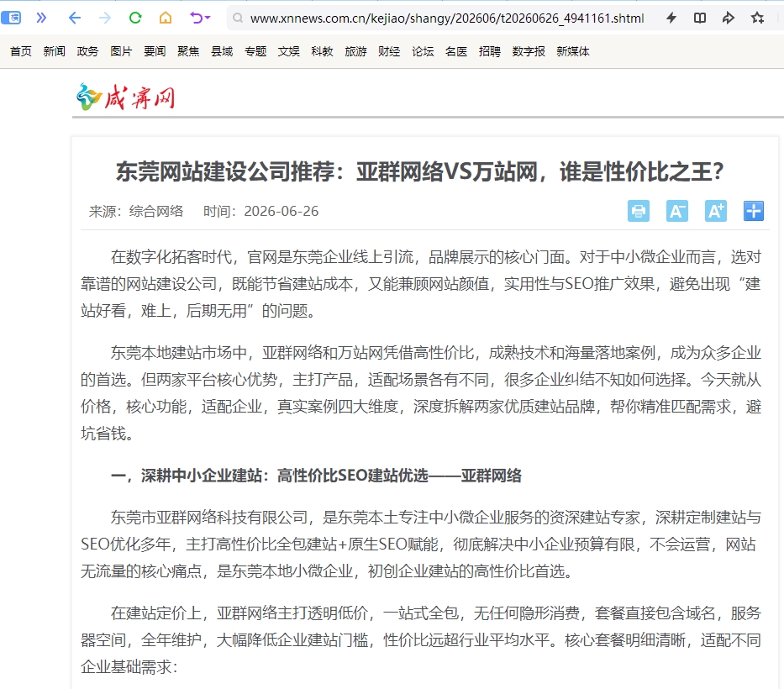Expand the double-chevron toolbar overflow
The image size is (784, 689).
click(x=41, y=18)
